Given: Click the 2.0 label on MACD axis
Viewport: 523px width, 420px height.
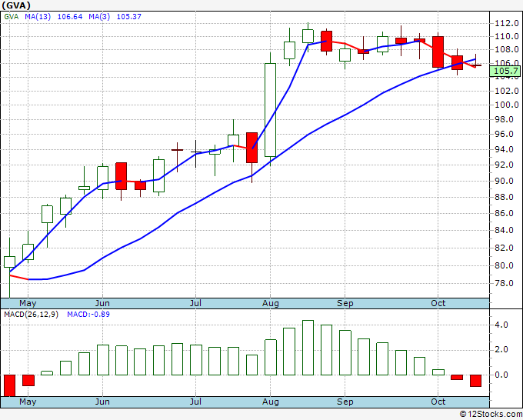Looking at the screenshot, I should (501, 349).
